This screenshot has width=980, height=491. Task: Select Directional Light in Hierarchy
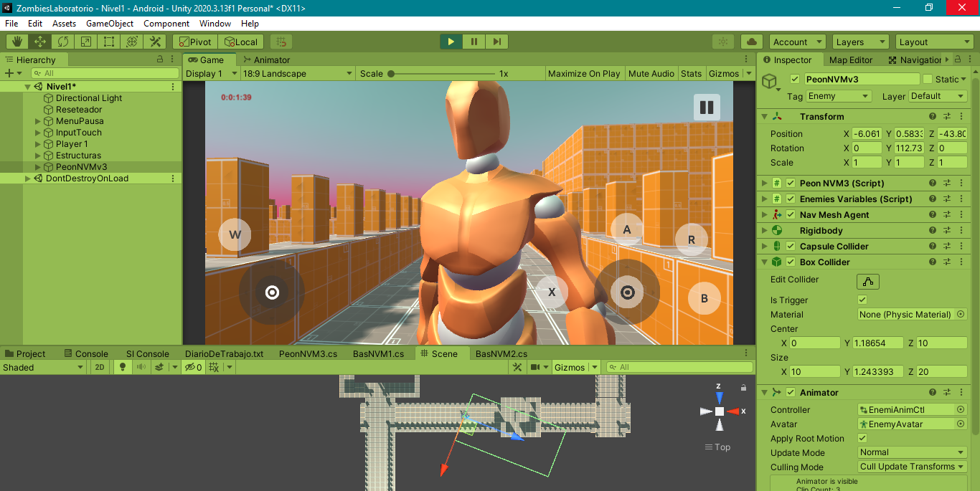[89, 98]
